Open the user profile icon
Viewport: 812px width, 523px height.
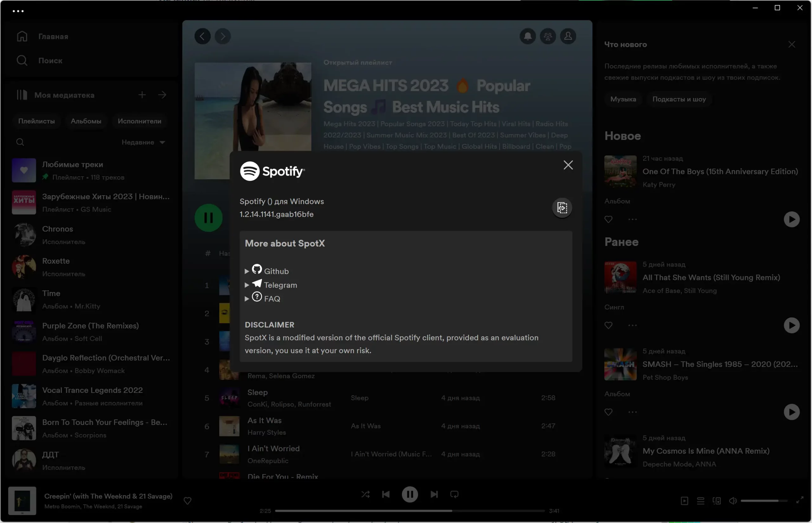568,36
